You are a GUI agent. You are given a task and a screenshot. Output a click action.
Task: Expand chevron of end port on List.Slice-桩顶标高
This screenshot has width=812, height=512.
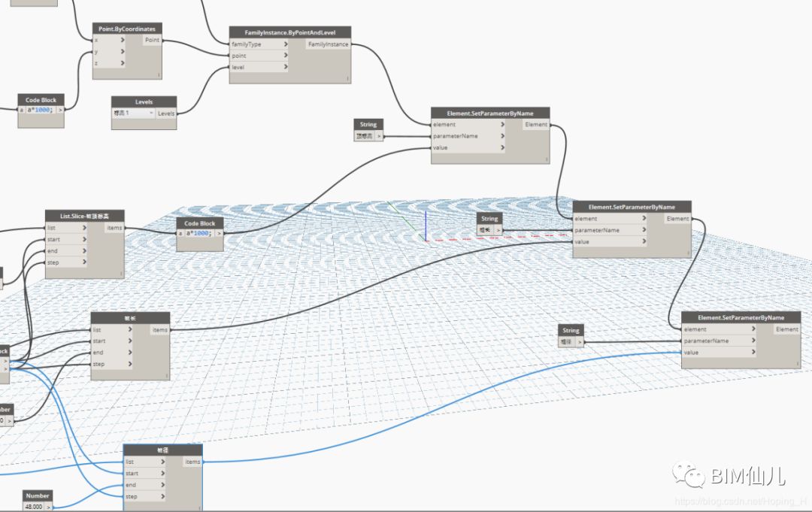84,250
